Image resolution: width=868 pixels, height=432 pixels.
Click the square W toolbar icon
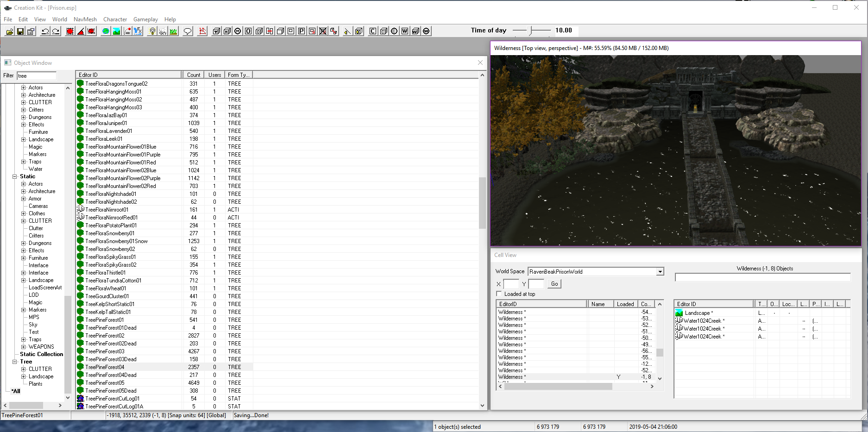point(405,31)
